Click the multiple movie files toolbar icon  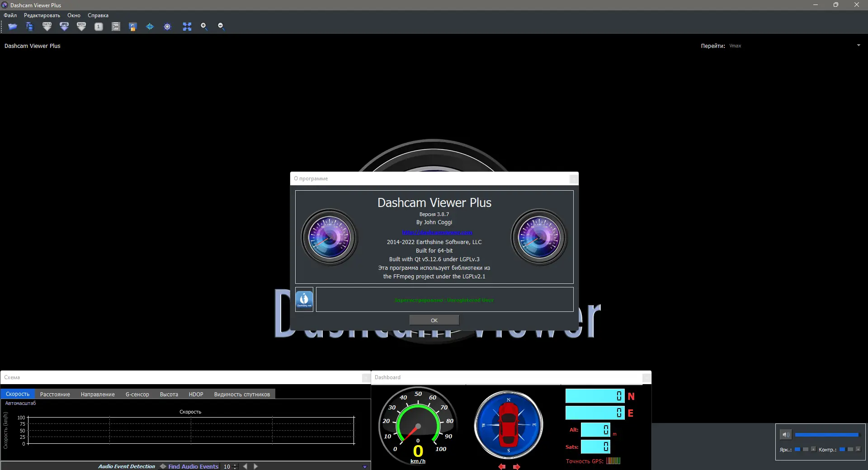pos(30,27)
